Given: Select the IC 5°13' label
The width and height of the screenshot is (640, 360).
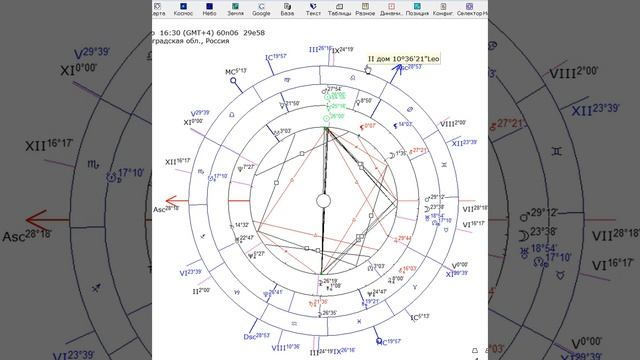Looking at the screenshot, I should (x=420, y=317).
